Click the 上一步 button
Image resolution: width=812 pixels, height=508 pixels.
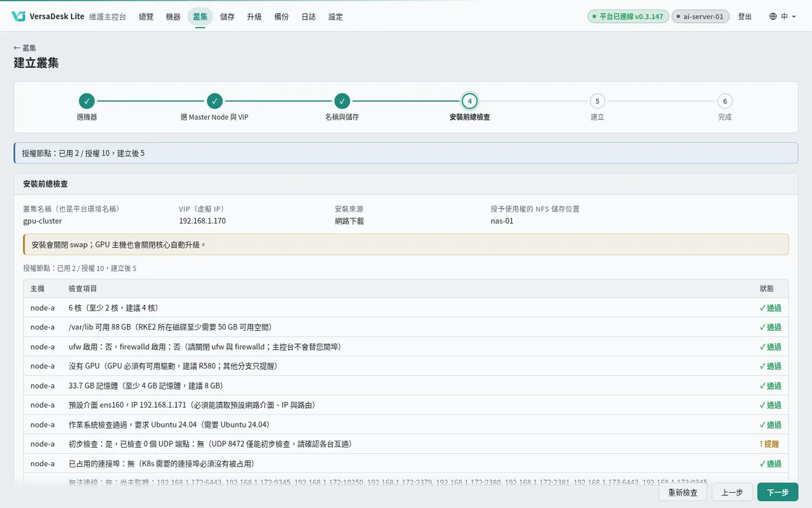coord(732,492)
